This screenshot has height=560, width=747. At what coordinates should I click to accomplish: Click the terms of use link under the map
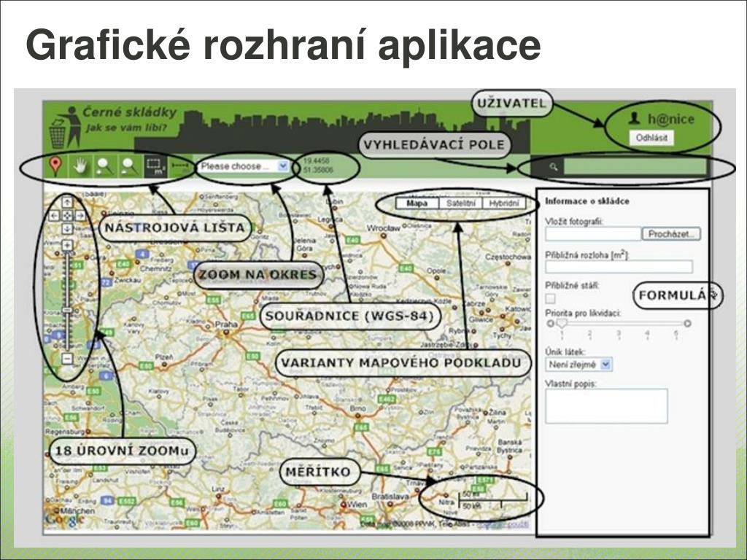coord(503,524)
